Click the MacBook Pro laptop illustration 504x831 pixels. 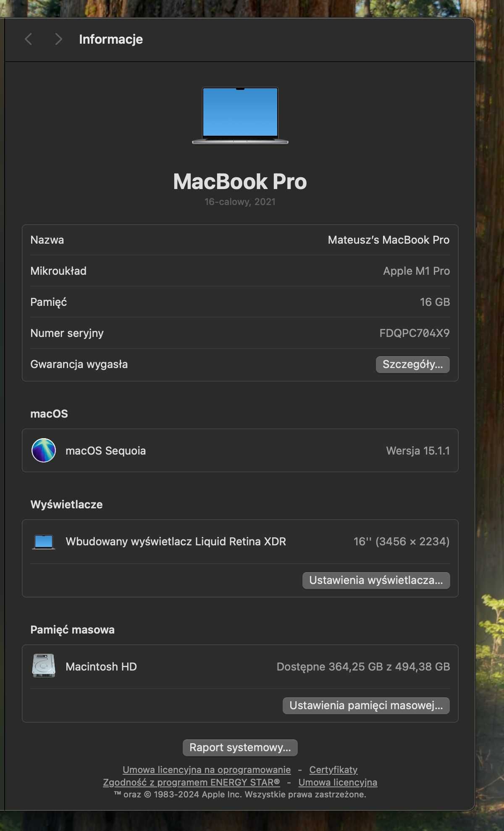coord(240,116)
